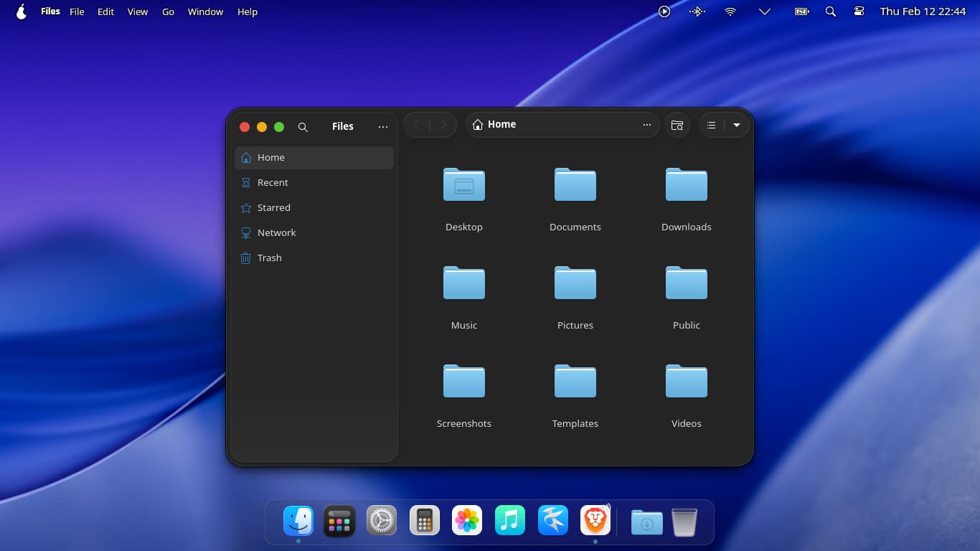Go to Network in the sidebar
The width and height of the screenshot is (980, 551).
(276, 233)
